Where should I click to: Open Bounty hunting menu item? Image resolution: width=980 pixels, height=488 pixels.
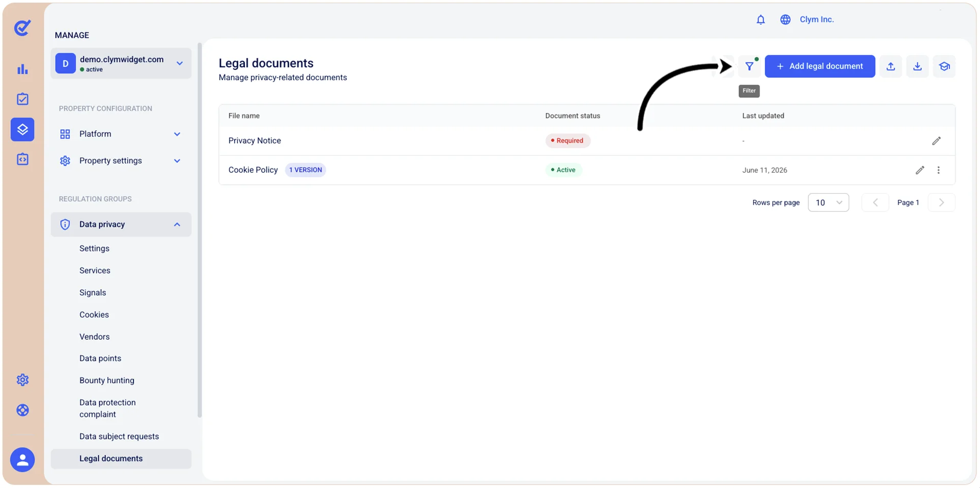click(x=107, y=380)
